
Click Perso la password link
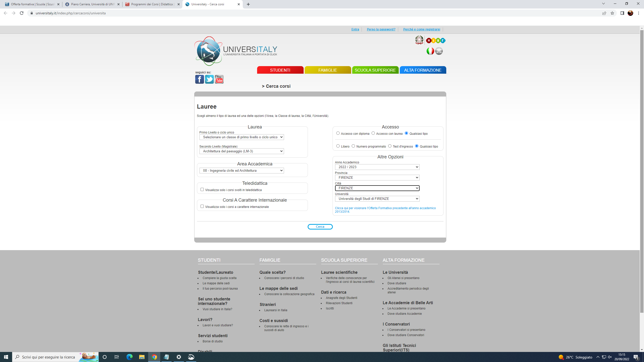pos(381,29)
